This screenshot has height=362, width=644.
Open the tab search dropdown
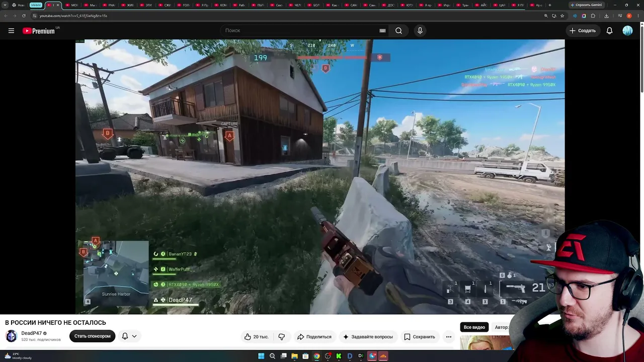(6, 5)
